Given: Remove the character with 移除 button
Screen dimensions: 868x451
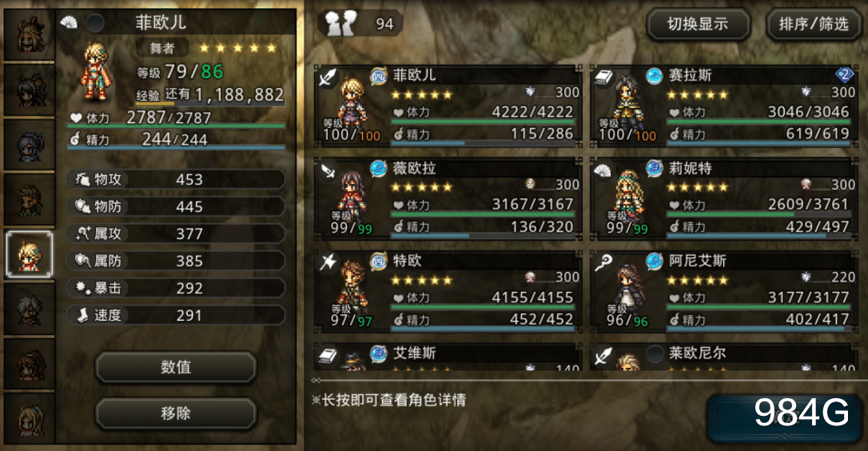Looking at the screenshot, I should (176, 413).
